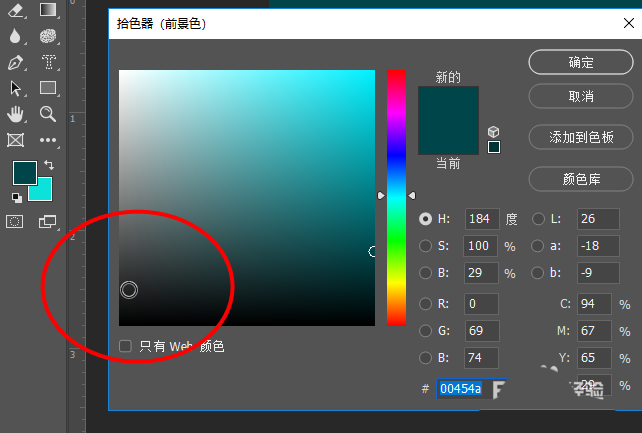Select the S saturation radio button

pyautogui.click(x=425, y=246)
